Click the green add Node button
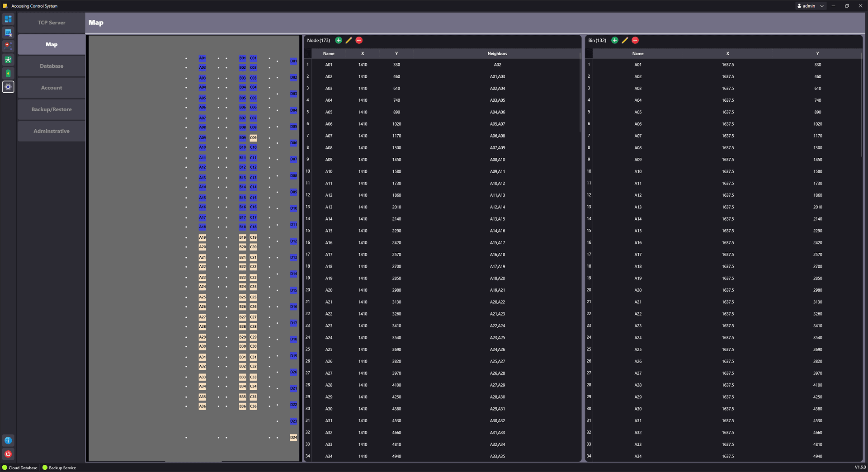The image size is (868, 472). point(339,40)
